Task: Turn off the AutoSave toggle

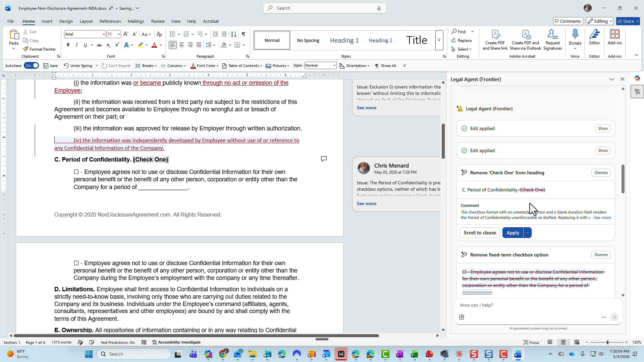Action: pyautogui.click(x=32, y=66)
